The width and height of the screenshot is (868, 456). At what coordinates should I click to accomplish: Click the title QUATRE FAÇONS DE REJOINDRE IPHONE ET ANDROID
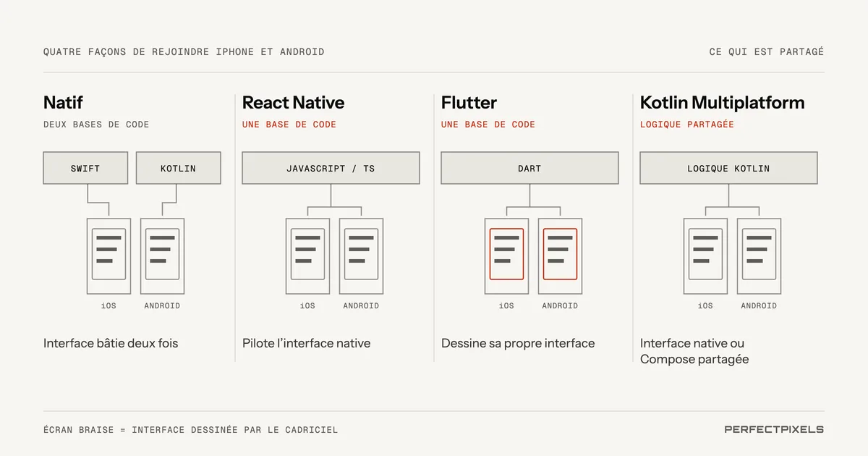pos(184,52)
